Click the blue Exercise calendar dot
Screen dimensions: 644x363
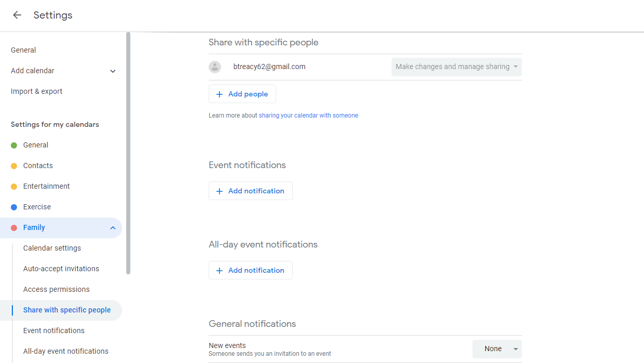coord(14,207)
